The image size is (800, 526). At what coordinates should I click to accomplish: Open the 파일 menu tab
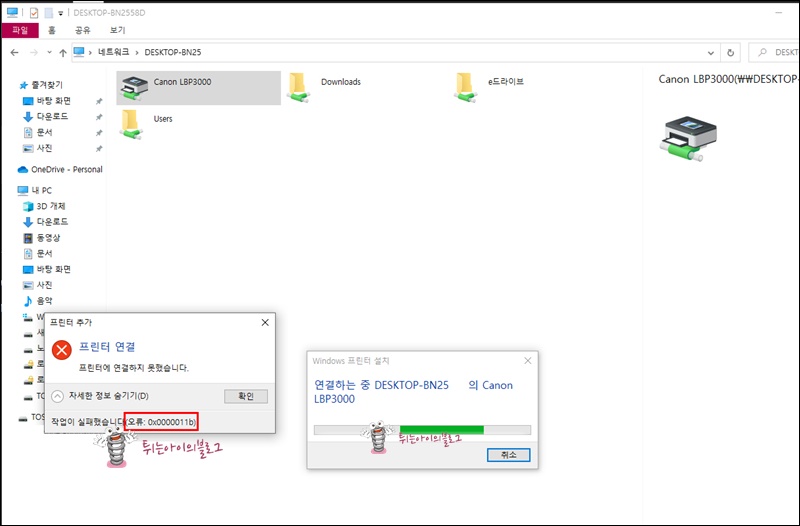click(20, 30)
